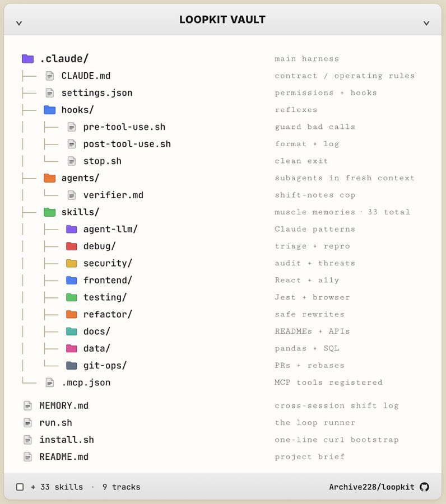Open the docs/ skill folder
The height and width of the screenshot is (504, 446).
tap(97, 332)
